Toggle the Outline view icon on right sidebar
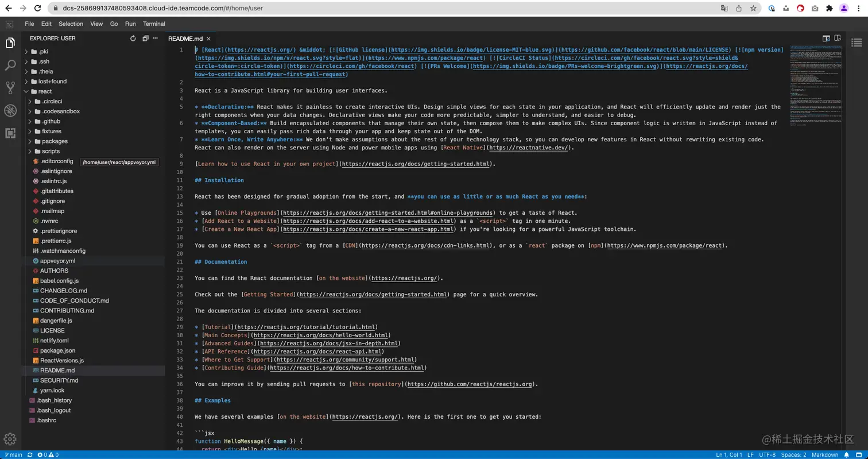The width and height of the screenshot is (868, 459). [857, 43]
